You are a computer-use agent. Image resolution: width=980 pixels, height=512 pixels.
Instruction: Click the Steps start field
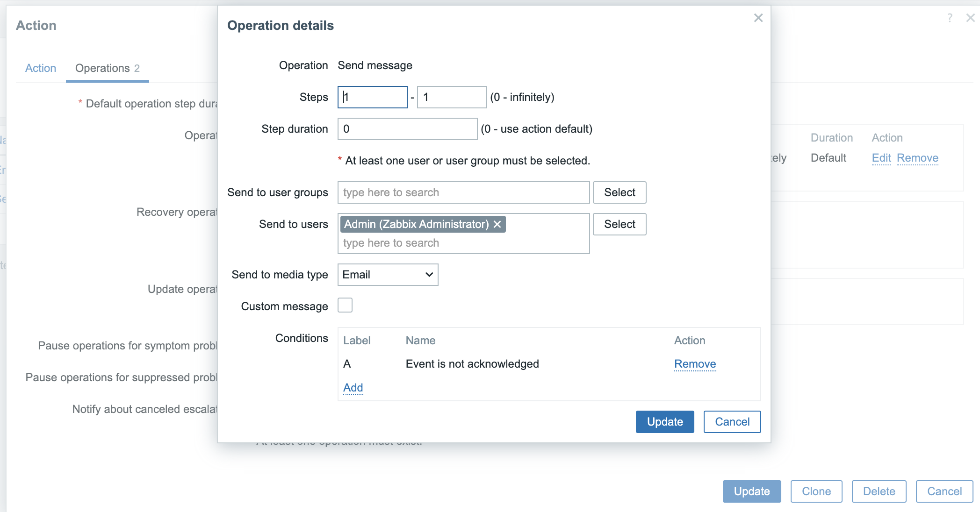(373, 97)
